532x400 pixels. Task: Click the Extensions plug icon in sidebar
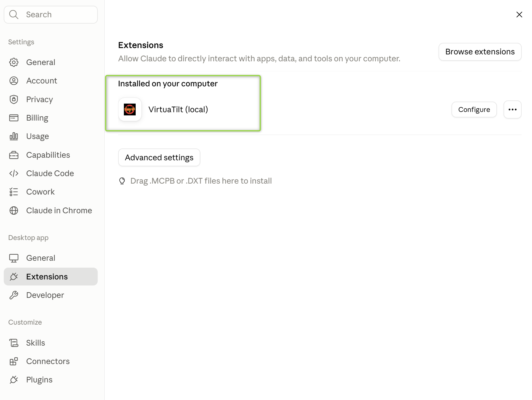(14, 277)
